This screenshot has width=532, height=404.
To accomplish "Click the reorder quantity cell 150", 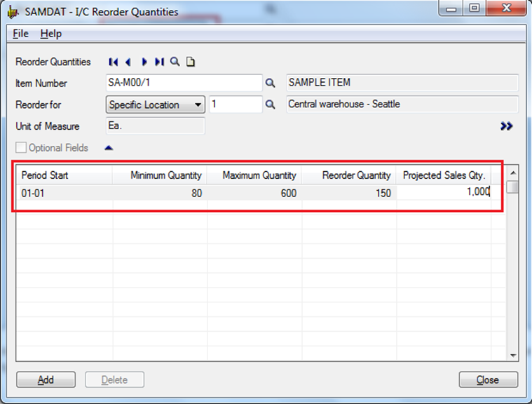I will point(349,193).
